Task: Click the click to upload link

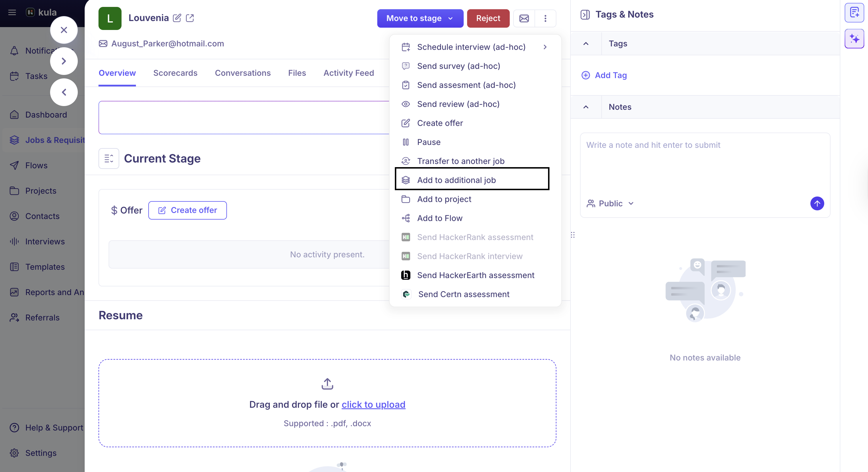Action: (x=373, y=404)
